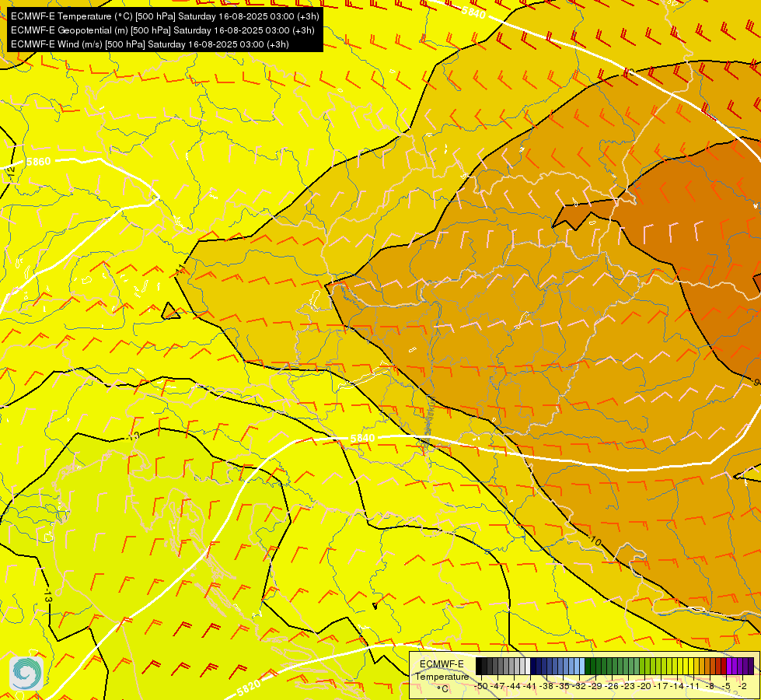Click the purple swatch at the legend's warm end

coord(751,666)
